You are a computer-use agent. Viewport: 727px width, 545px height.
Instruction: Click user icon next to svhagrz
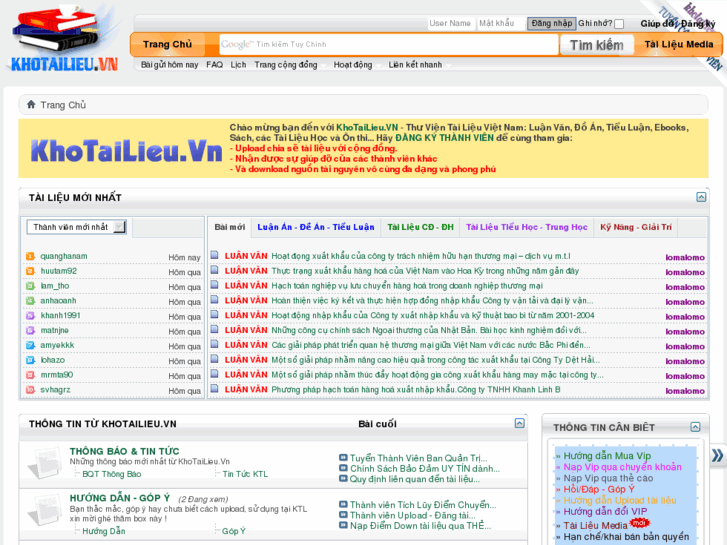(x=31, y=390)
